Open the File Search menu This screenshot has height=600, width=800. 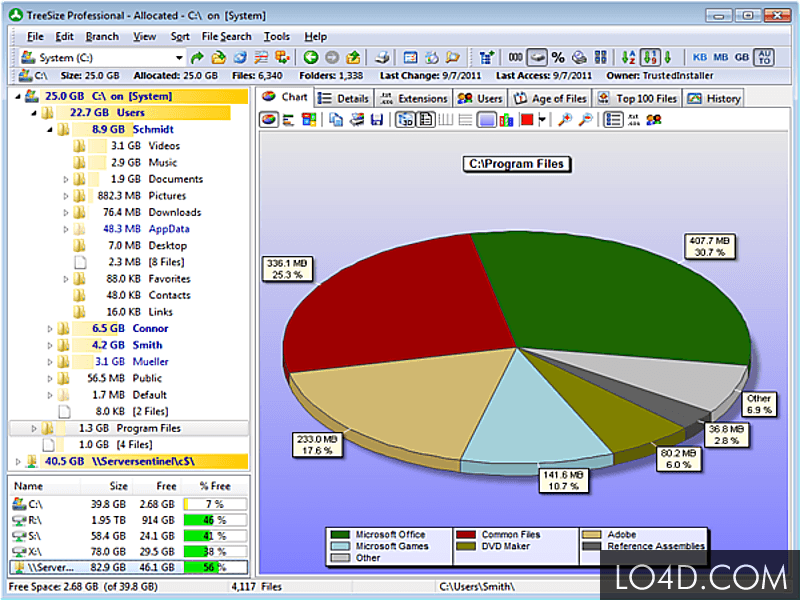(227, 37)
